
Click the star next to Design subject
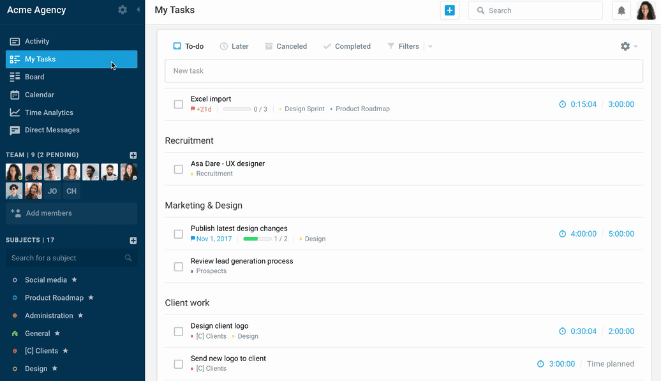coord(54,368)
